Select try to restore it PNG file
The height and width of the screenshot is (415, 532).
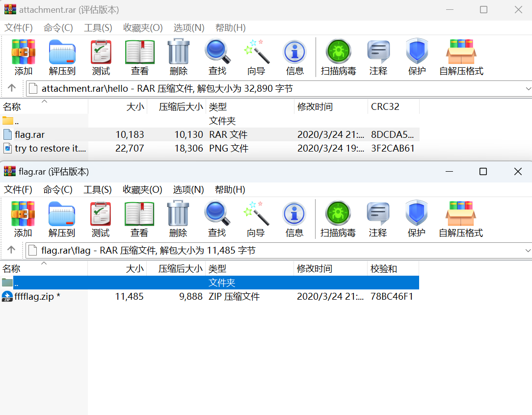pos(210,148)
